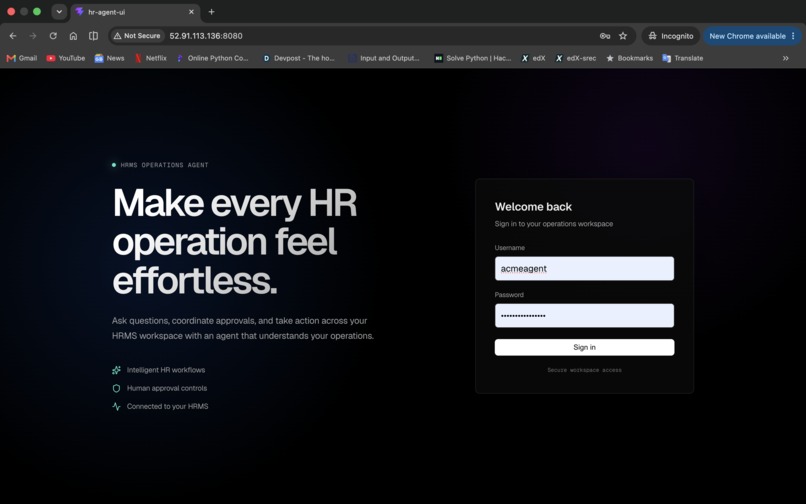Open a new tab with plus button

(211, 12)
